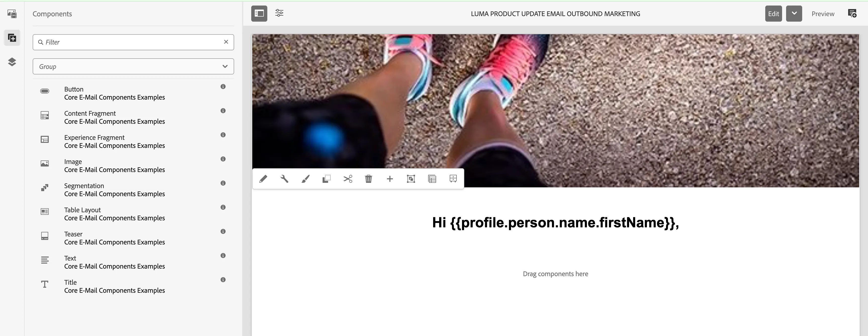
Task: Click the Edit mode button
Action: click(773, 14)
